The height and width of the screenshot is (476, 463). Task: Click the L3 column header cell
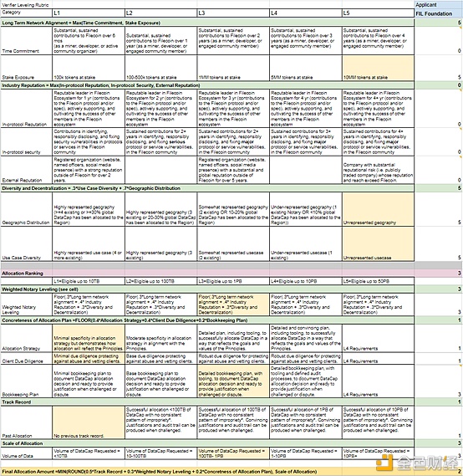pos(233,13)
